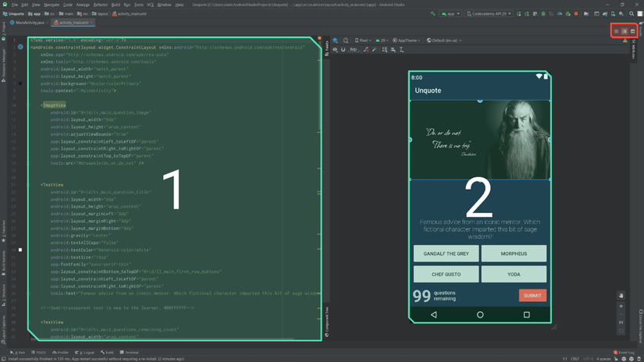Click the CRLF line separator status item
Screen dimensions: 644x362
click(575, 359)
